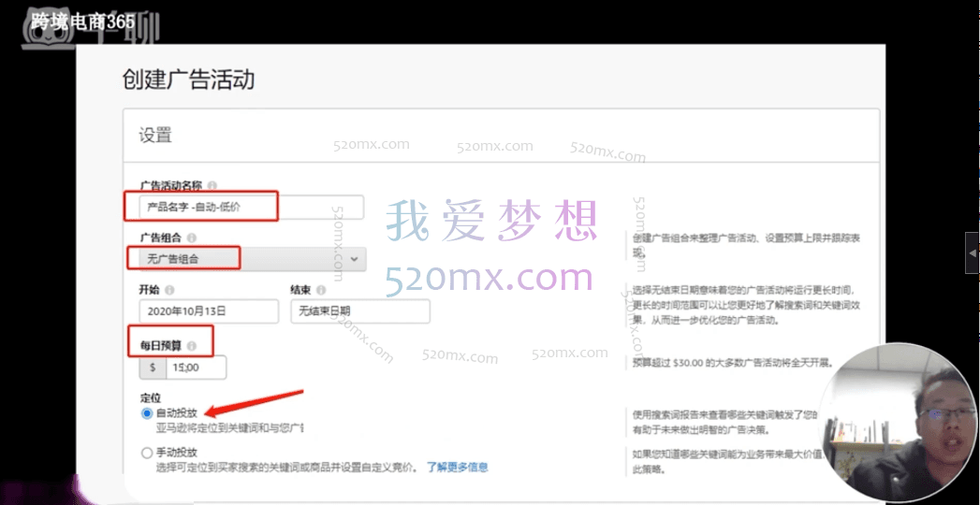Open the 了解更多信息 link
Image resolution: width=980 pixels, height=505 pixels.
[x=458, y=467]
